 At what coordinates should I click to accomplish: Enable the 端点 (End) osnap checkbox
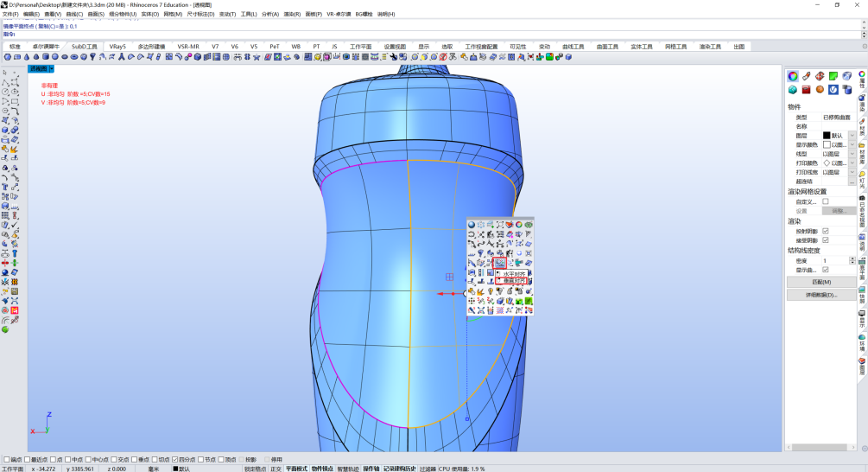pyautogui.click(x=7, y=460)
